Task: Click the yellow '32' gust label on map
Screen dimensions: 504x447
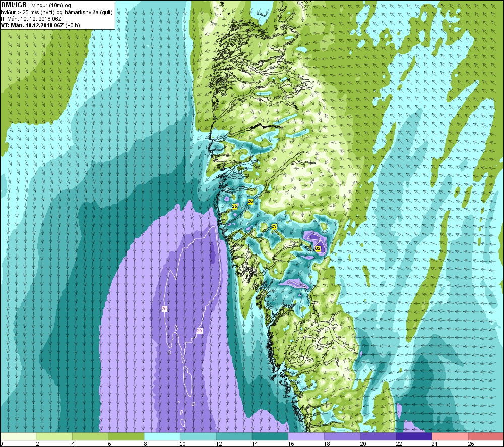Action: pos(318,248)
